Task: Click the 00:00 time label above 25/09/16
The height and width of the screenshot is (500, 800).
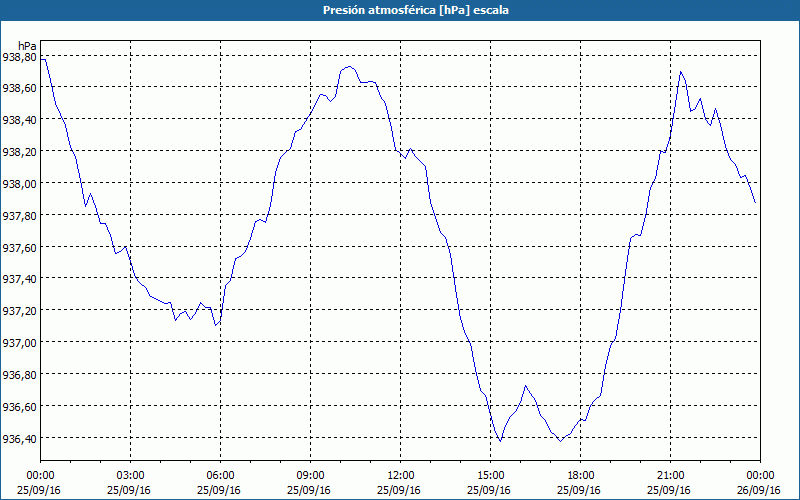Action: [40, 476]
